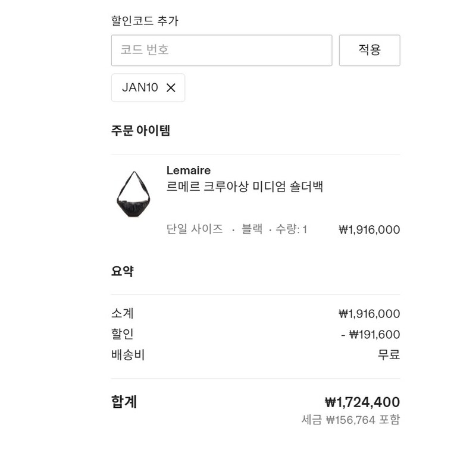The image size is (476, 472).
Task: Remove the JAN10 discount code chip
Action: [171, 87]
